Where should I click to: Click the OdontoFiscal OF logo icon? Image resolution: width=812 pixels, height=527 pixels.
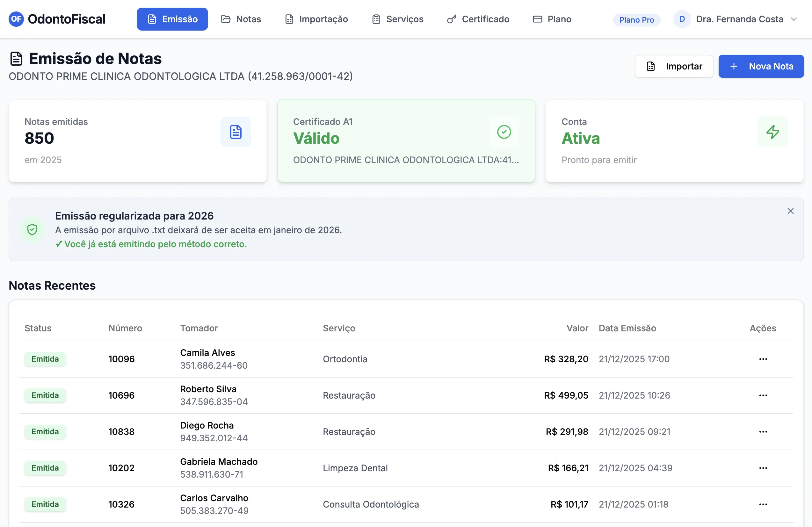click(x=16, y=19)
